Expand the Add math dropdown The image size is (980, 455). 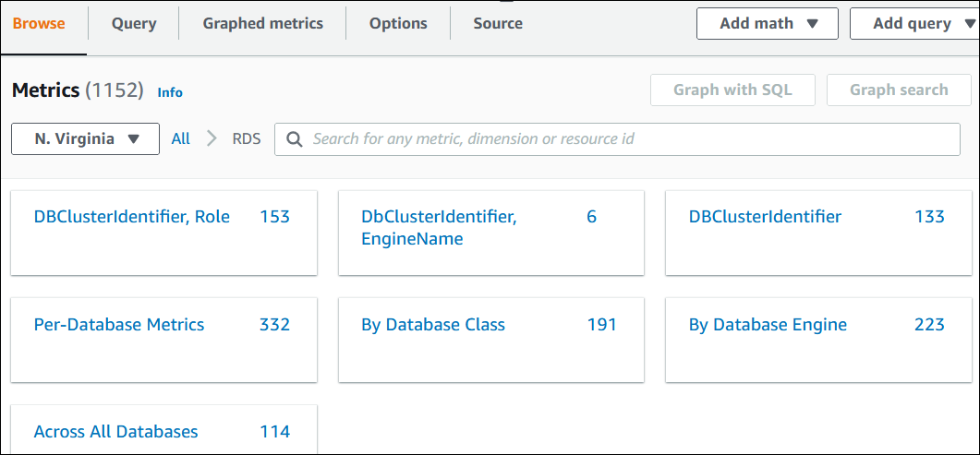click(768, 24)
